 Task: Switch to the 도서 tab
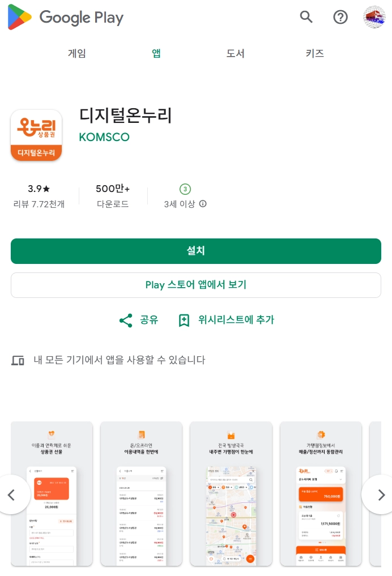point(235,53)
